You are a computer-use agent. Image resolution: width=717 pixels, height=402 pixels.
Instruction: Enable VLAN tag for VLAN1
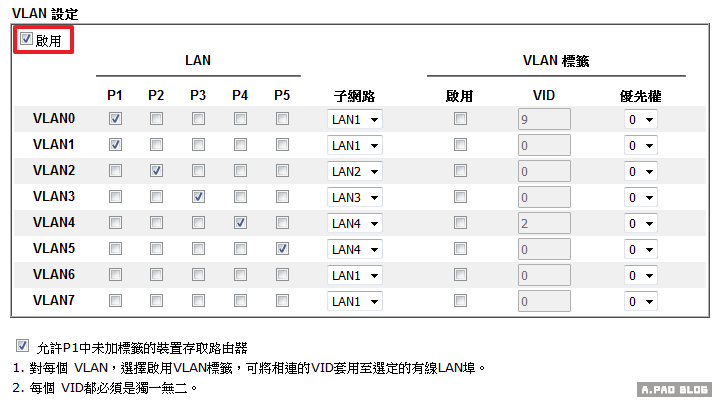pyautogui.click(x=460, y=145)
